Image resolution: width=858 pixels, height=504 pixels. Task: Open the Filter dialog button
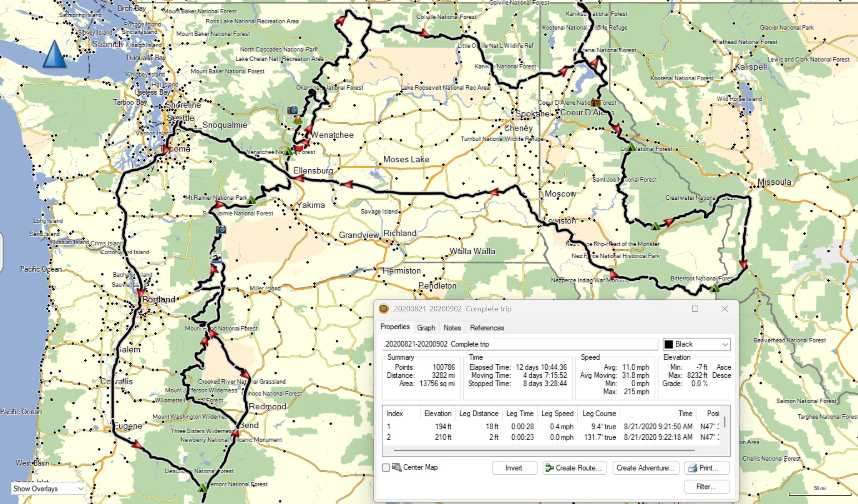[x=706, y=486]
